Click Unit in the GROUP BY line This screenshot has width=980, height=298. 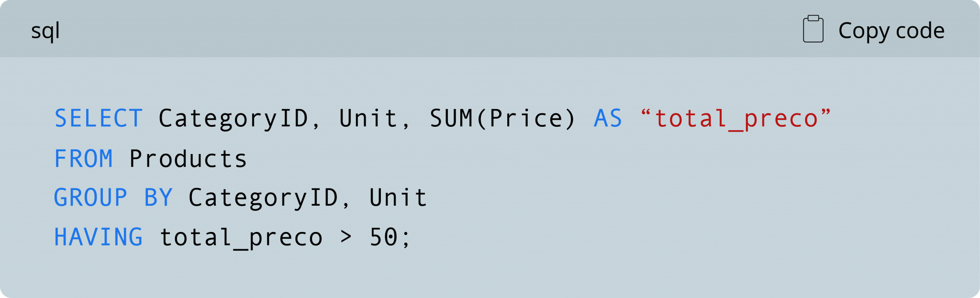[x=397, y=197]
